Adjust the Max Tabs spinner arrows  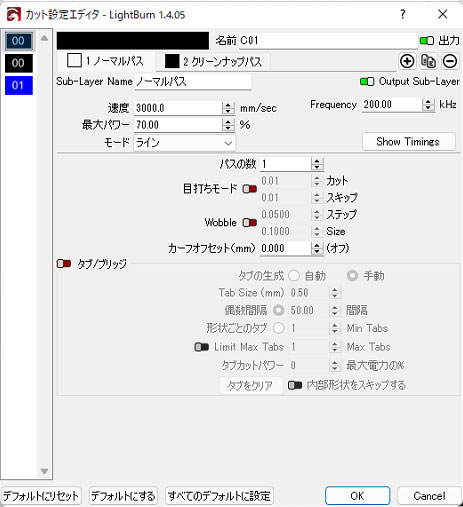pos(334,347)
